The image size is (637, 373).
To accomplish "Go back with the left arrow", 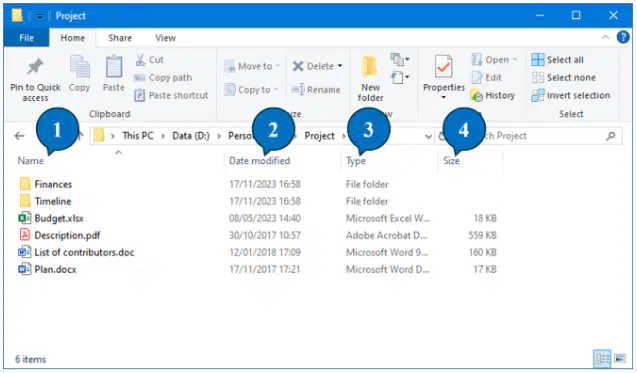I will [20, 136].
